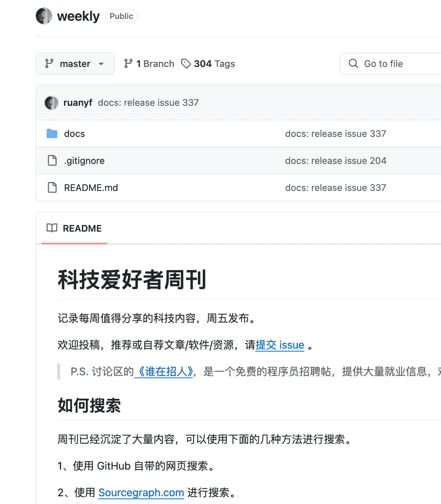The width and height of the screenshot is (441, 504).
Task: Open the master branch dropdown
Action: coord(75,64)
